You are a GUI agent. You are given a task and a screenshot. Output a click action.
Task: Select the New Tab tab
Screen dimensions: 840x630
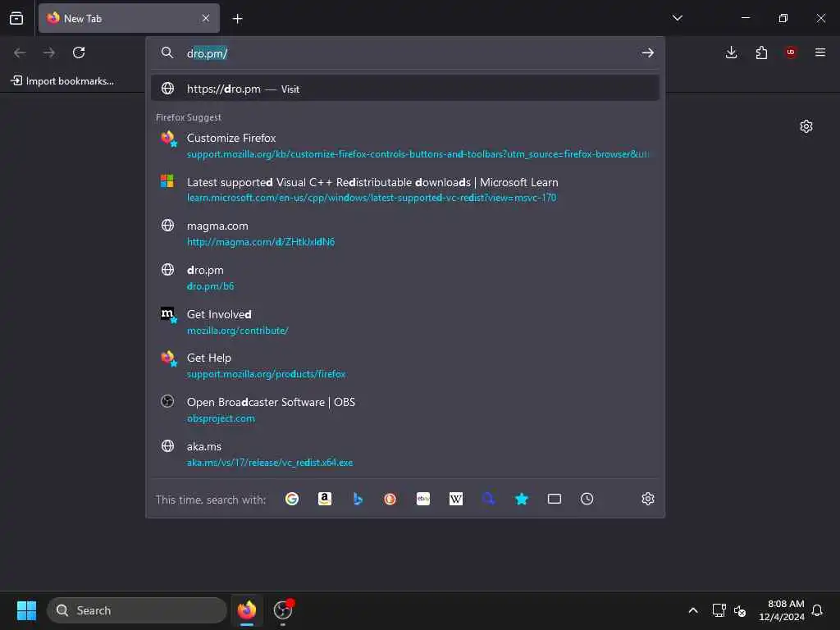click(x=129, y=18)
